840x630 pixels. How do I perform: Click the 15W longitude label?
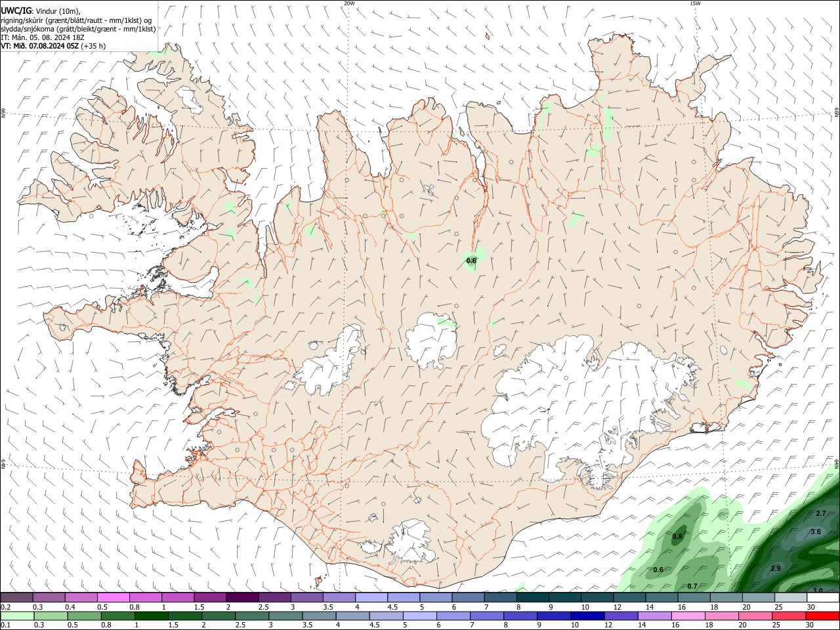click(x=695, y=3)
